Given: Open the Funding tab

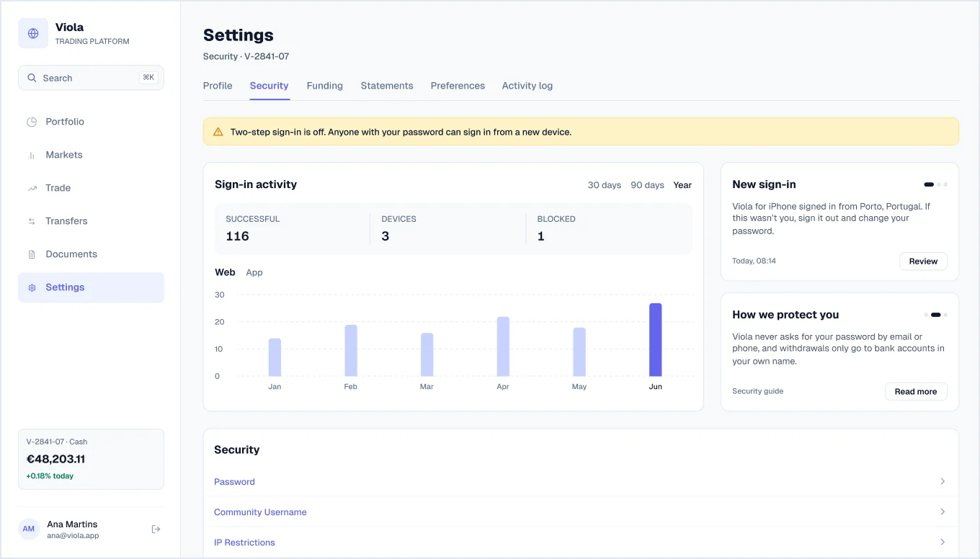Looking at the screenshot, I should pos(325,86).
